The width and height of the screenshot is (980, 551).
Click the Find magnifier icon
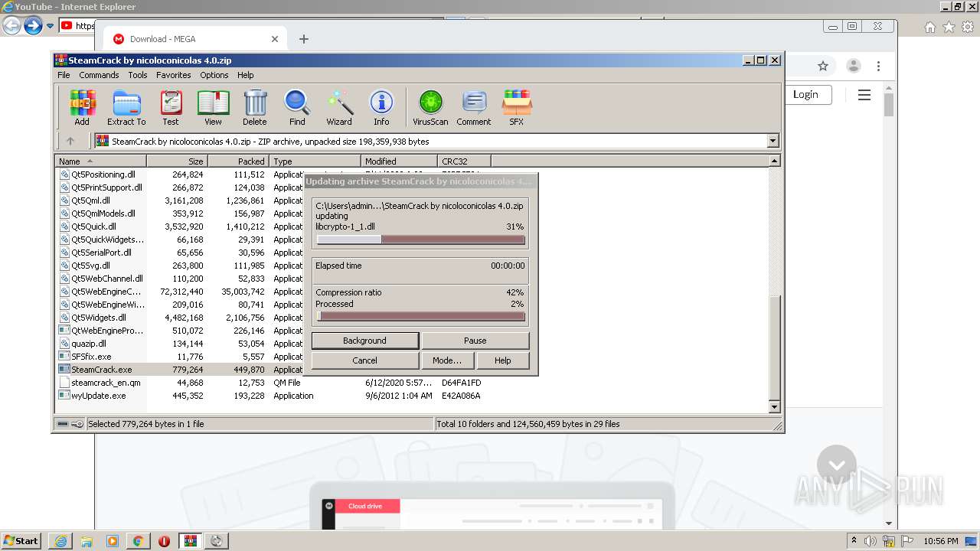(297, 107)
